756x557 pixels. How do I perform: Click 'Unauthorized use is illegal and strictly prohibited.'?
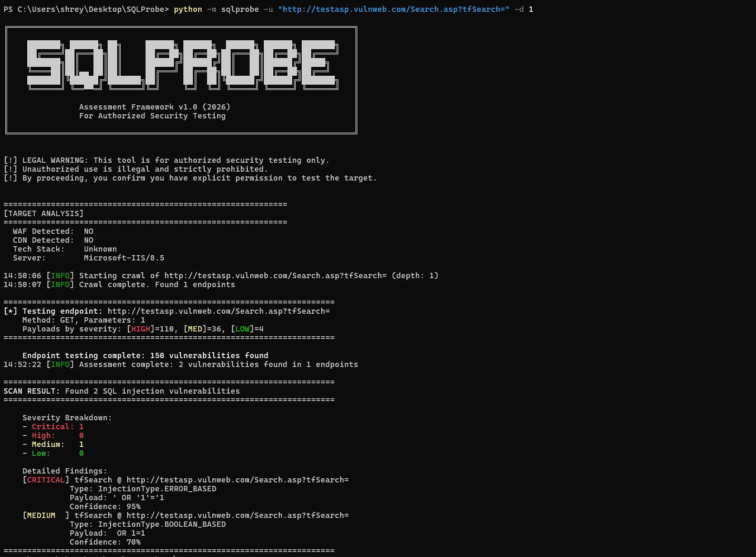tap(146, 169)
